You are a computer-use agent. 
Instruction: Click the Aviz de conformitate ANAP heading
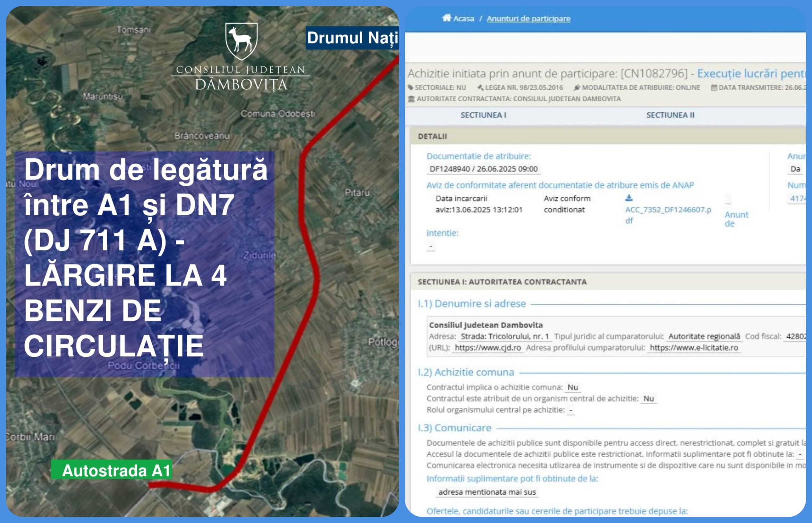coord(560,185)
